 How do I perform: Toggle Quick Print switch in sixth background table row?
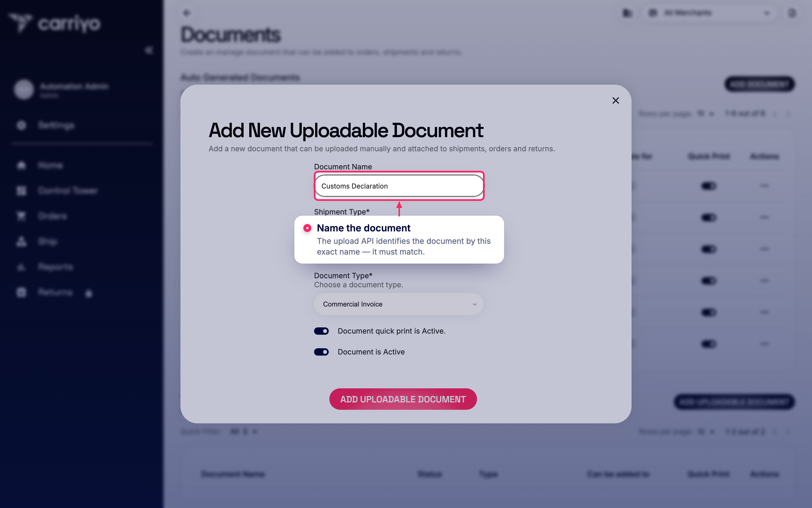(709, 344)
